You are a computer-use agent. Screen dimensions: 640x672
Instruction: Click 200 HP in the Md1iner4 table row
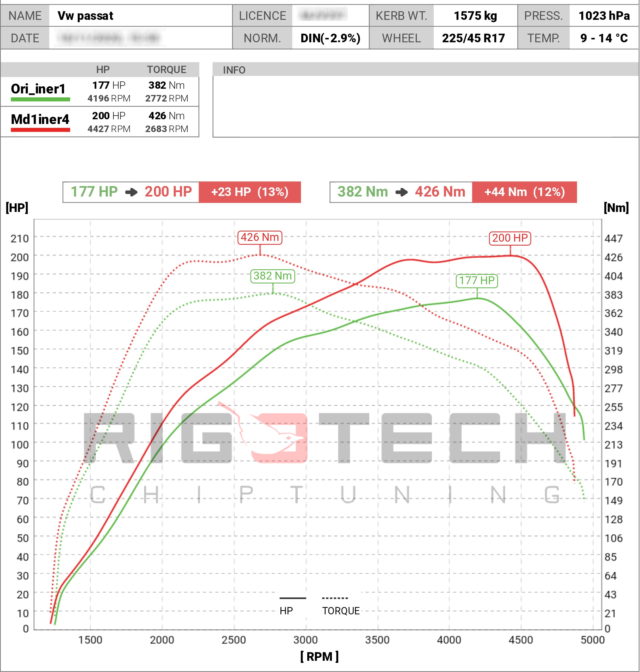point(109,116)
